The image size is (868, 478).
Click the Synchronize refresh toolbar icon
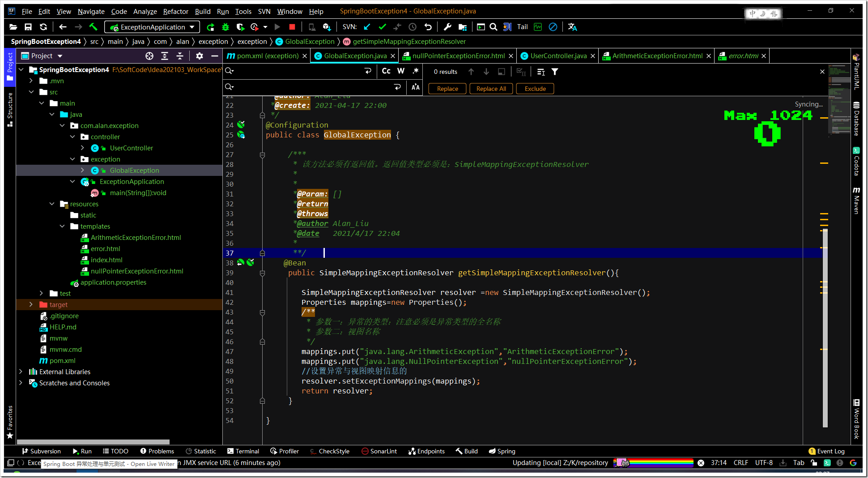43,27
